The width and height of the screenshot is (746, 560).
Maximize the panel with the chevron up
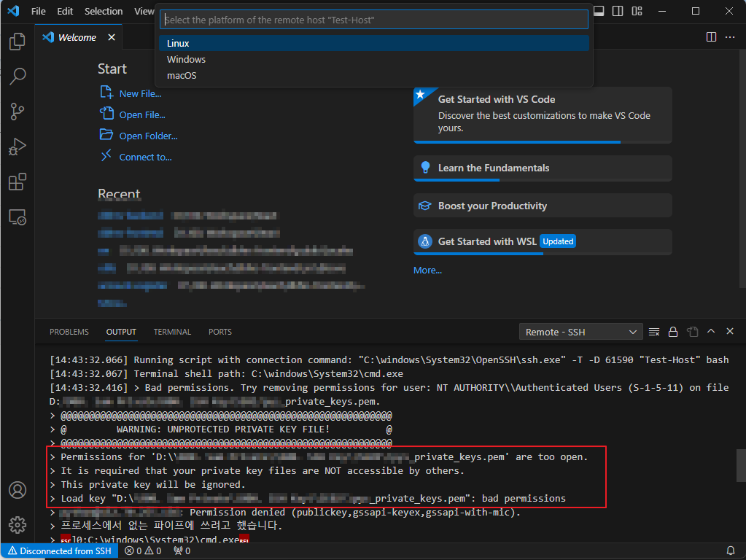[x=711, y=331]
